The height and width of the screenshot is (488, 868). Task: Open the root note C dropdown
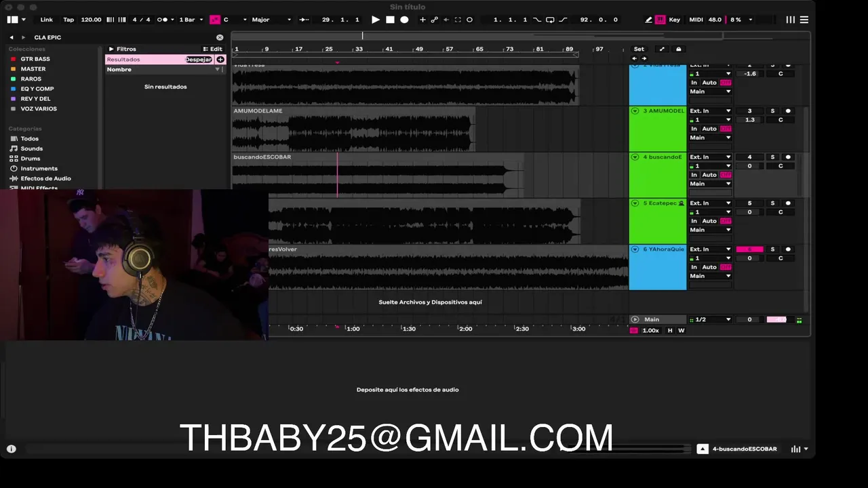(234, 20)
